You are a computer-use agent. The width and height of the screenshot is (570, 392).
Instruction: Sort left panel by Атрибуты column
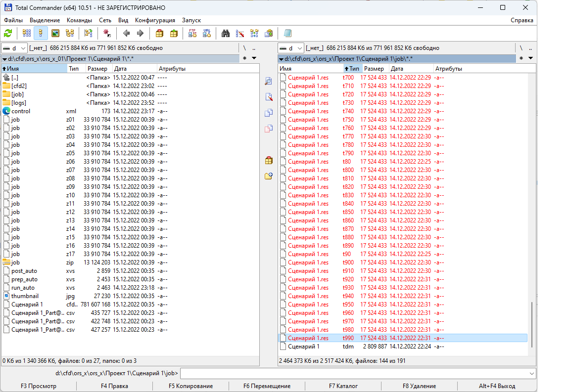click(208, 69)
